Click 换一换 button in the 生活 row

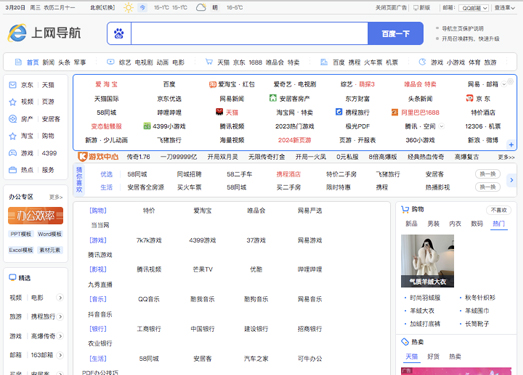point(488,187)
